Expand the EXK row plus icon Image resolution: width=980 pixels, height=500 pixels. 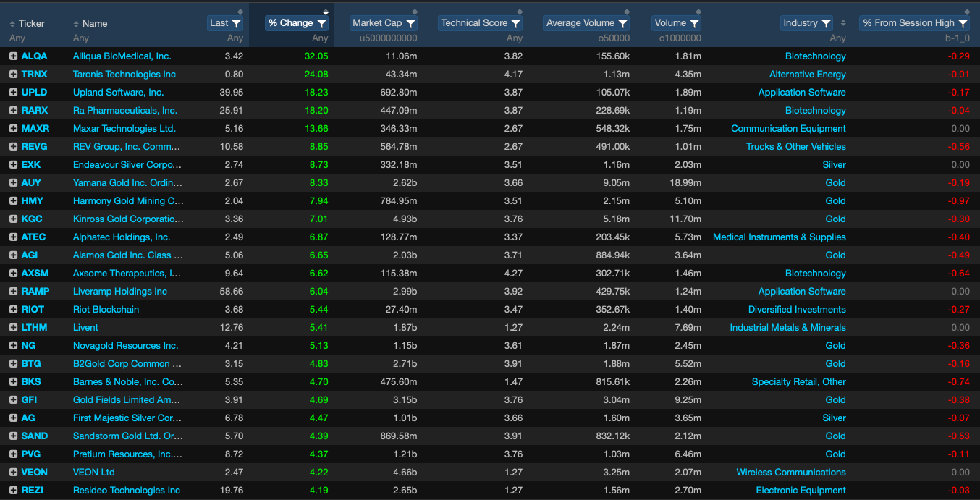[x=13, y=165]
